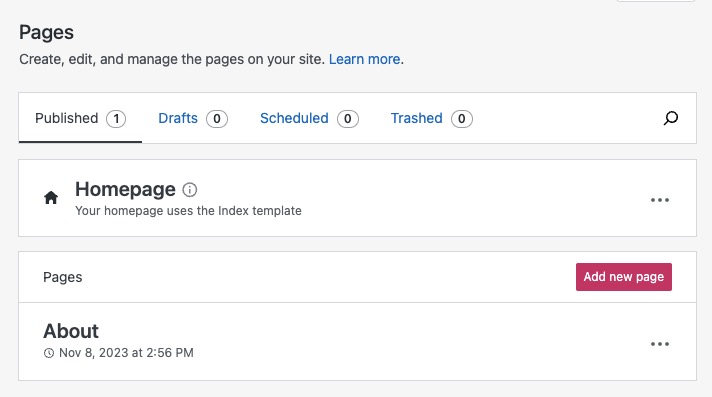Follow the Learn more link
Viewport: 712px width, 397px height.
[364, 59]
